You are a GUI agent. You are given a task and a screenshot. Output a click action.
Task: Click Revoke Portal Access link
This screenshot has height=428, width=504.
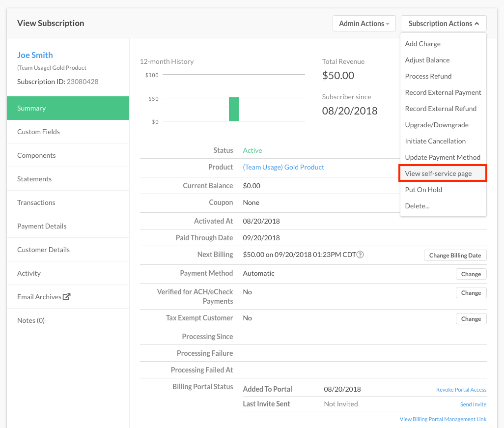pyautogui.click(x=461, y=390)
